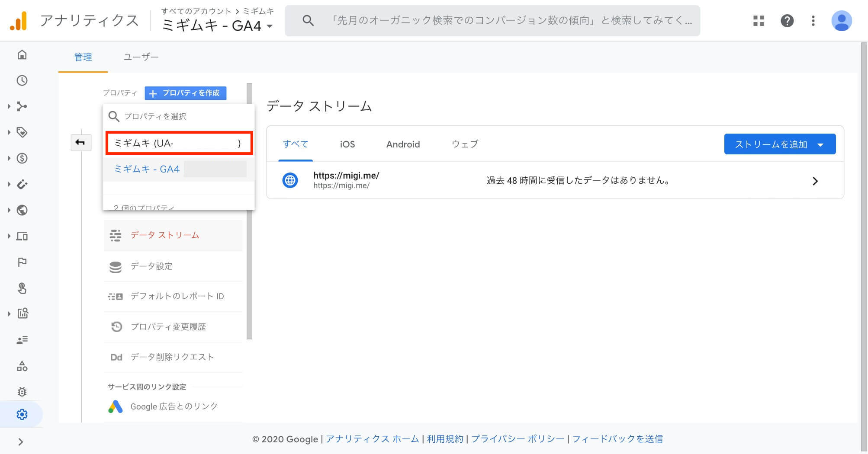Open the アナリティクス ホーム footer link

(x=373, y=439)
